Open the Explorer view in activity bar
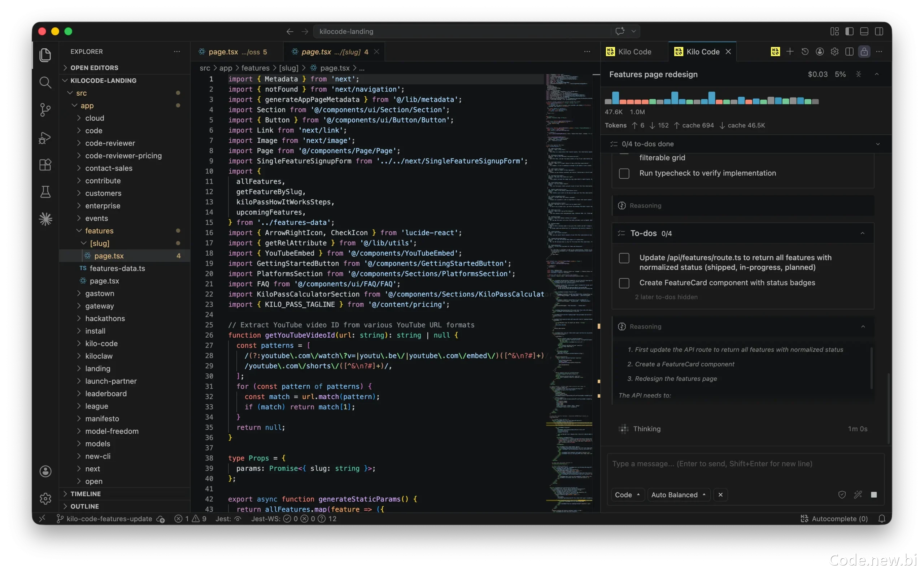Screen dimensions: 924x567 45,55
